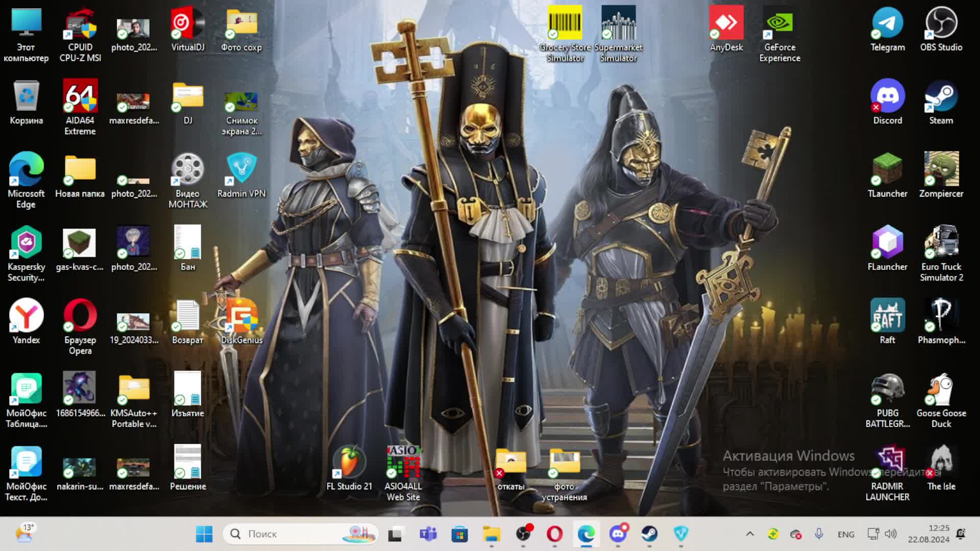The image size is (980, 551).
Task: Click the Windows Start button
Action: (x=204, y=534)
